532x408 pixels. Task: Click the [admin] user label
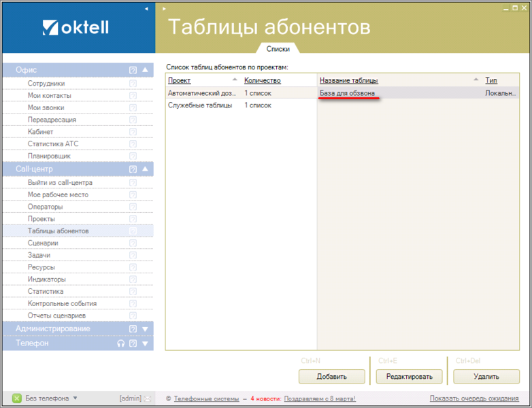click(x=131, y=398)
